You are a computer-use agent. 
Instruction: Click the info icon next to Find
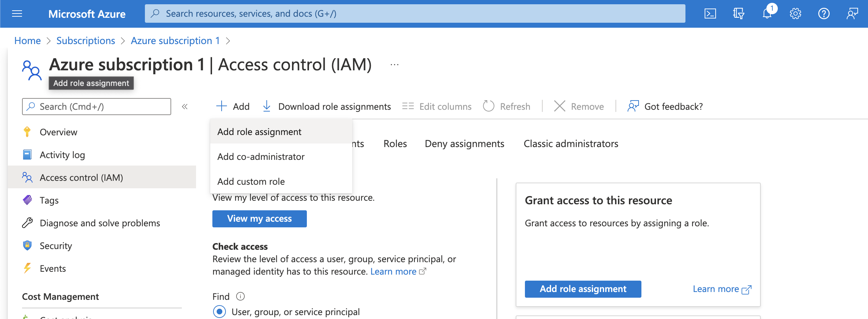[240, 296]
